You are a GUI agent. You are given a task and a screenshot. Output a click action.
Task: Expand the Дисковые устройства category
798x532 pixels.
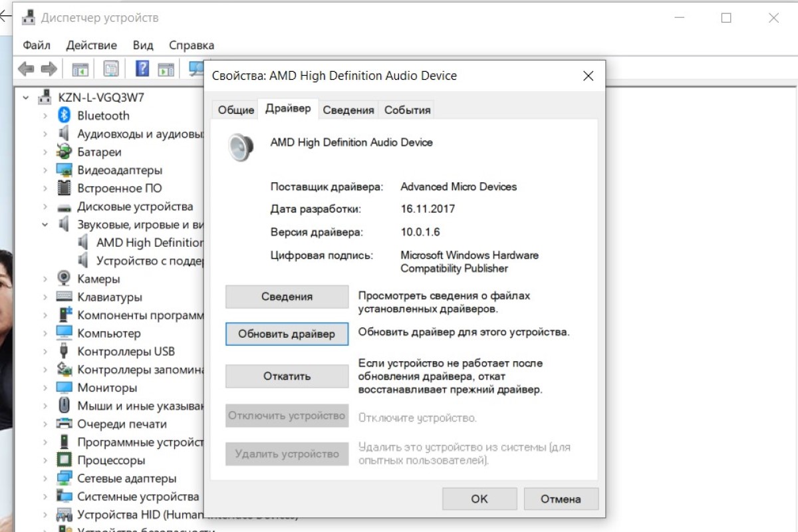tap(45, 206)
